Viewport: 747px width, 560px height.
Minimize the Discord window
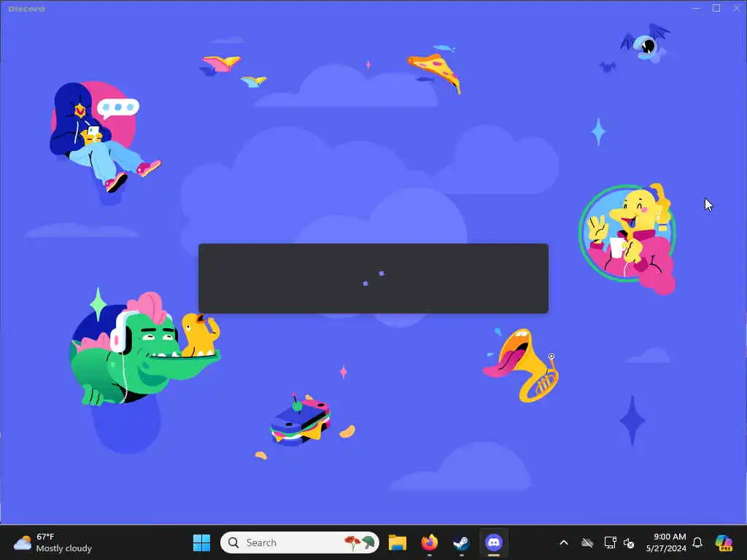point(696,8)
